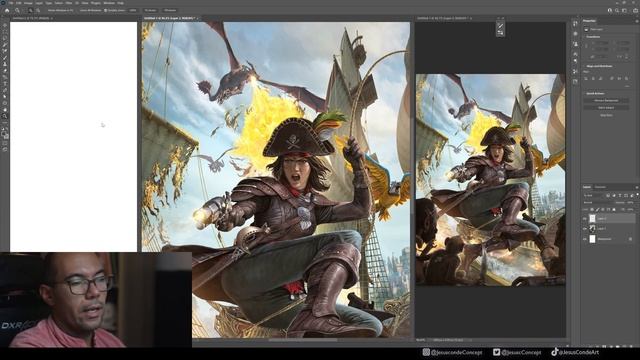
Task: Show more align options ellipsis
Action: pyautogui.click(x=627, y=86)
